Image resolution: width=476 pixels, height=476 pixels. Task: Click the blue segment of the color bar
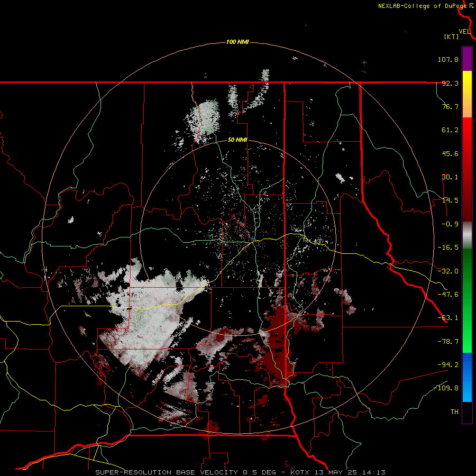point(467,377)
